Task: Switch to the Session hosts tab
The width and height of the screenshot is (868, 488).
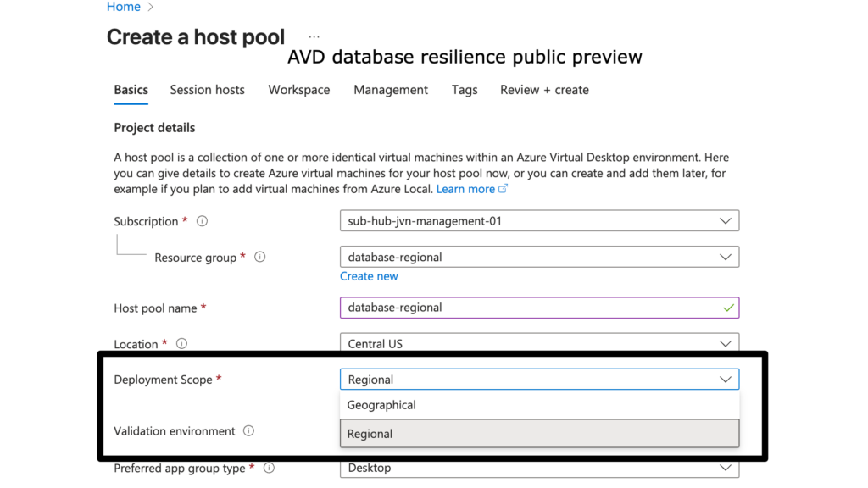Action: [207, 90]
